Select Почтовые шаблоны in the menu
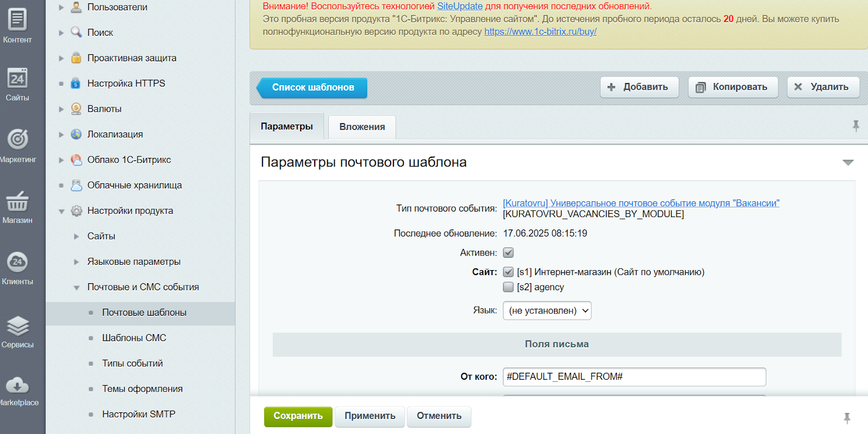This screenshot has height=434, width=868. point(144,313)
